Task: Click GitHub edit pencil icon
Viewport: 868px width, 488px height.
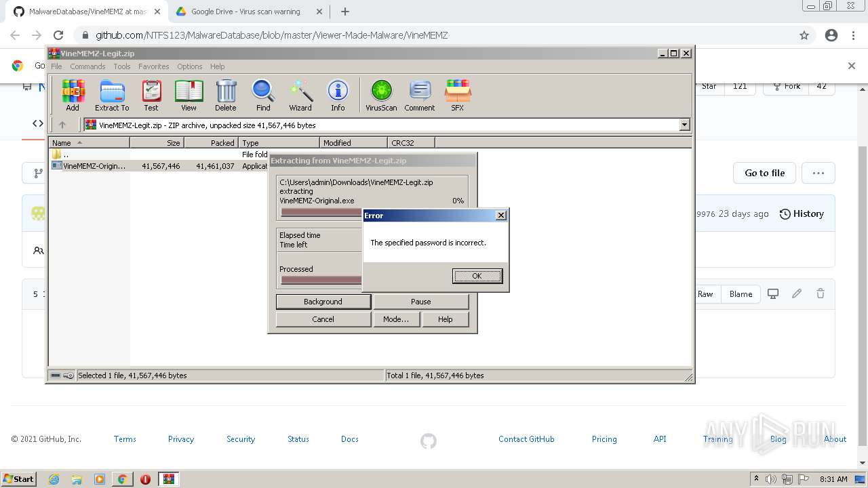Action: click(797, 293)
